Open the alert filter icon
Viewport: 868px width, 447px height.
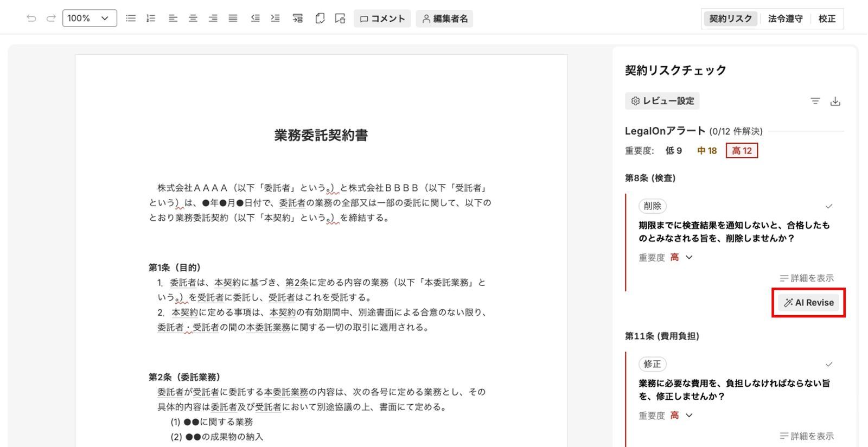[x=815, y=101]
